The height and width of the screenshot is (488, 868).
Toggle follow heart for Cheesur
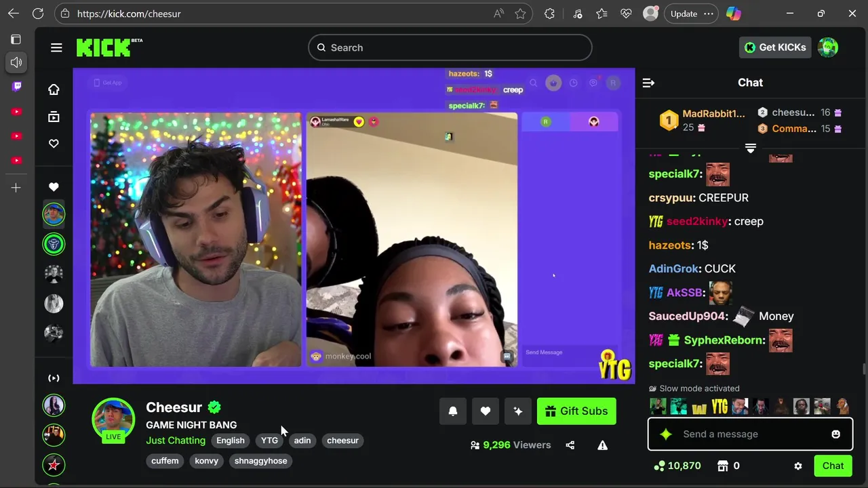click(x=486, y=411)
